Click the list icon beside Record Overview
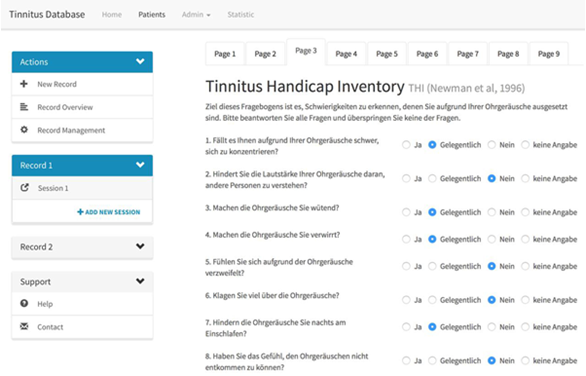This screenshot has width=586, height=376. [24, 107]
